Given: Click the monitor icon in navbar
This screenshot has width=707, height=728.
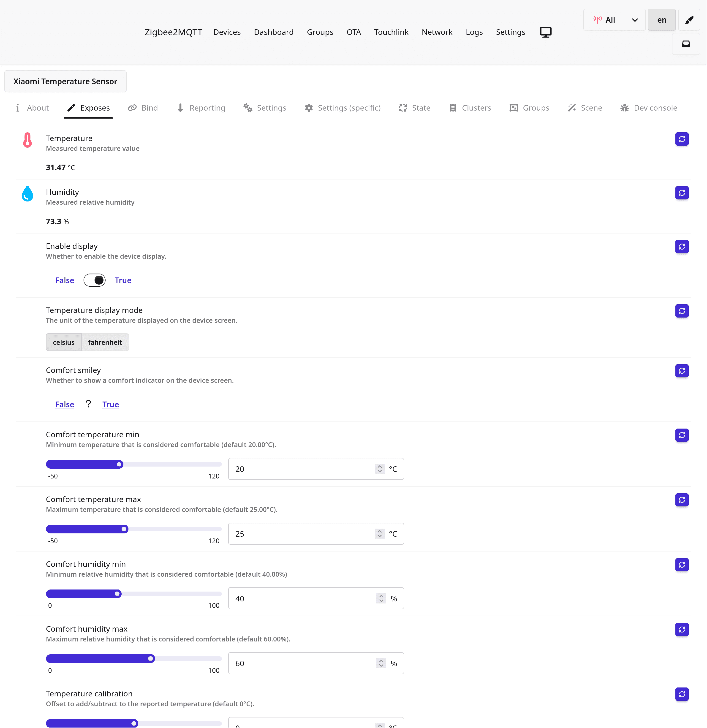Looking at the screenshot, I should coord(545,32).
